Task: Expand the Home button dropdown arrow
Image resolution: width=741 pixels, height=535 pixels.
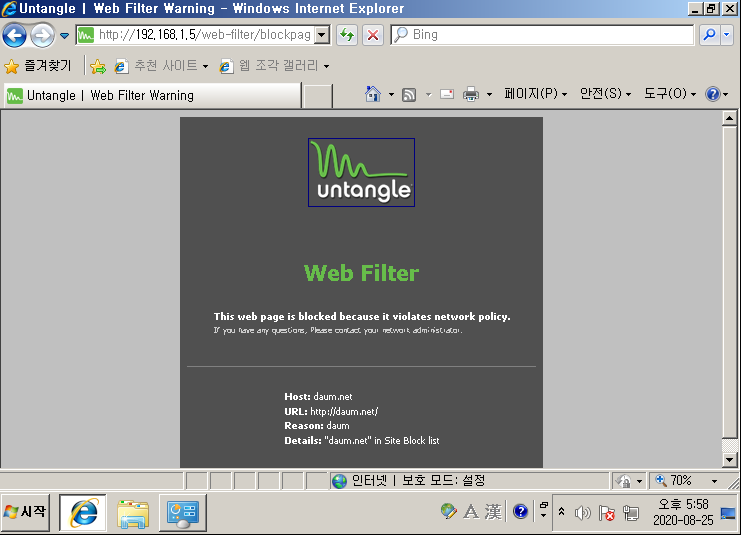Action: (x=391, y=95)
